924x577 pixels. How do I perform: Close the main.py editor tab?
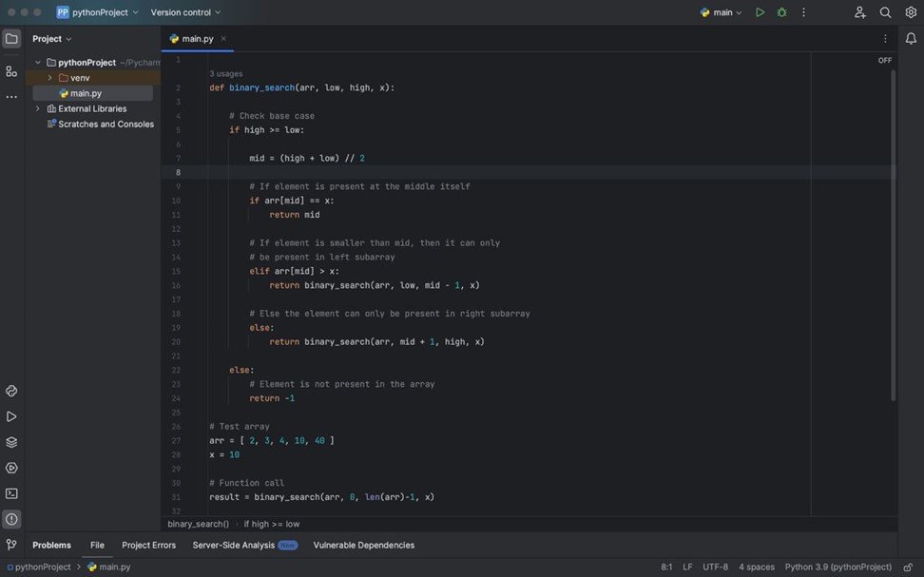pos(223,39)
